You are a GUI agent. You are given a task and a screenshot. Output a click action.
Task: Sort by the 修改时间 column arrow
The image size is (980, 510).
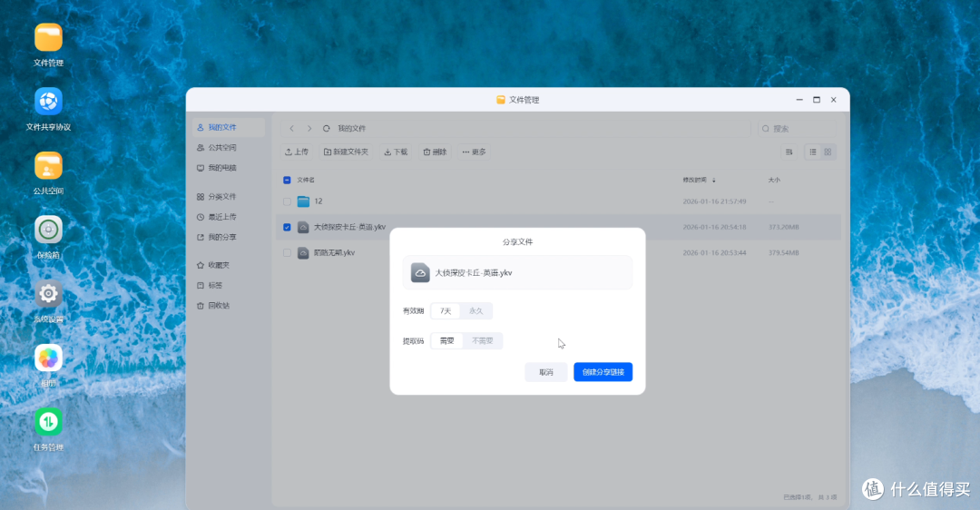click(714, 180)
